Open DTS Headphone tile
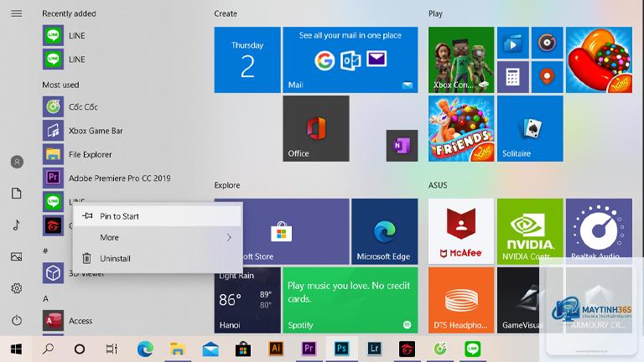The image size is (644, 362). click(461, 300)
